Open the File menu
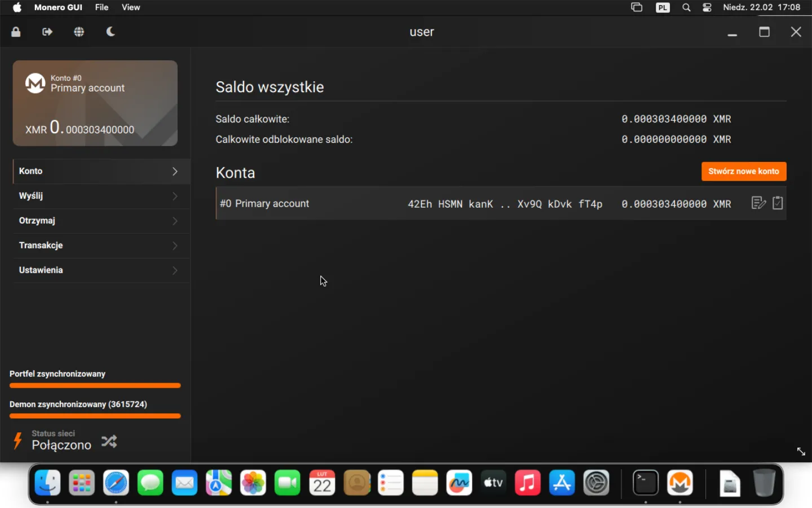The width and height of the screenshot is (812, 508). tap(101, 7)
